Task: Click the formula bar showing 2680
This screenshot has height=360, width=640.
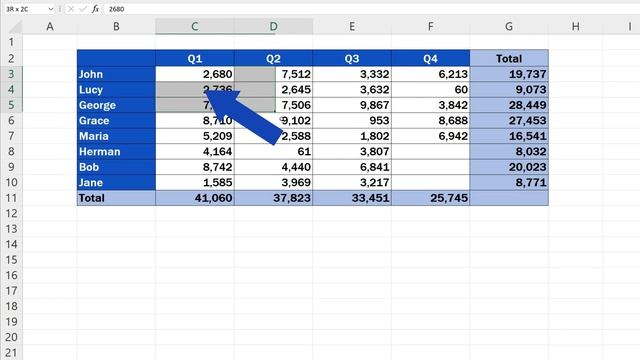Action: tap(371, 9)
